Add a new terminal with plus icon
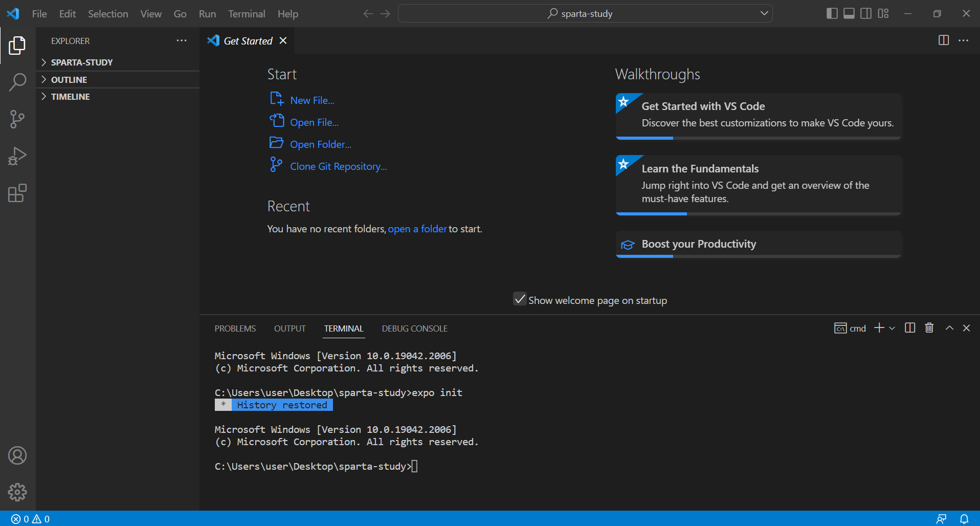 point(879,328)
